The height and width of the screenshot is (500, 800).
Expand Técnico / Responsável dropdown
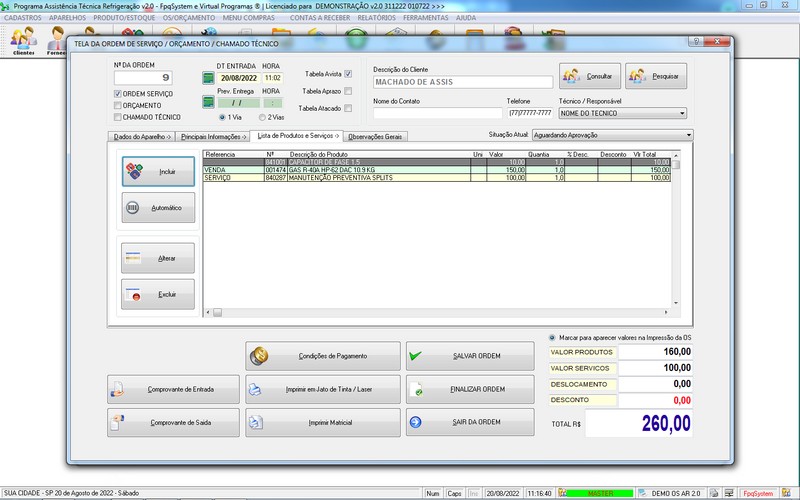[x=682, y=113]
